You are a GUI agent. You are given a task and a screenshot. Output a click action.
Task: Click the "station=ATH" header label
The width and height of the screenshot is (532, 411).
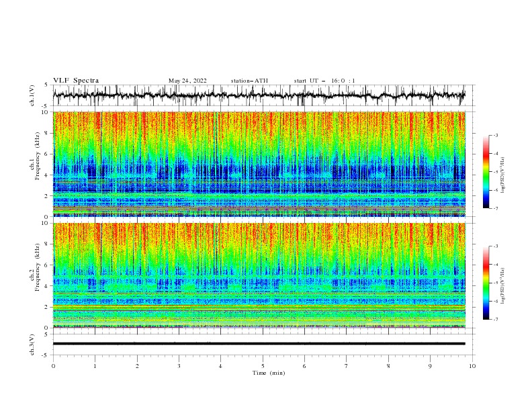point(249,81)
